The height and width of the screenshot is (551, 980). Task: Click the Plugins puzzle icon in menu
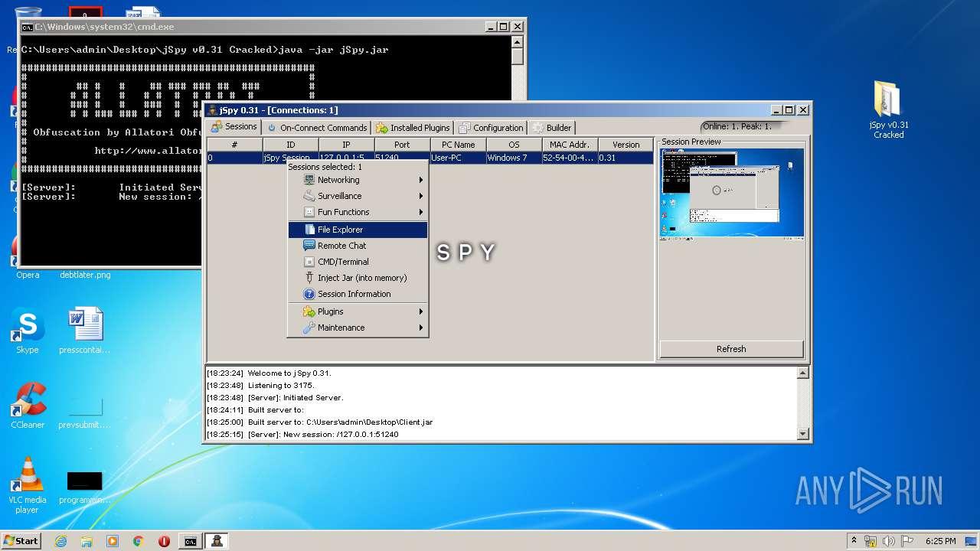tap(309, 311)
